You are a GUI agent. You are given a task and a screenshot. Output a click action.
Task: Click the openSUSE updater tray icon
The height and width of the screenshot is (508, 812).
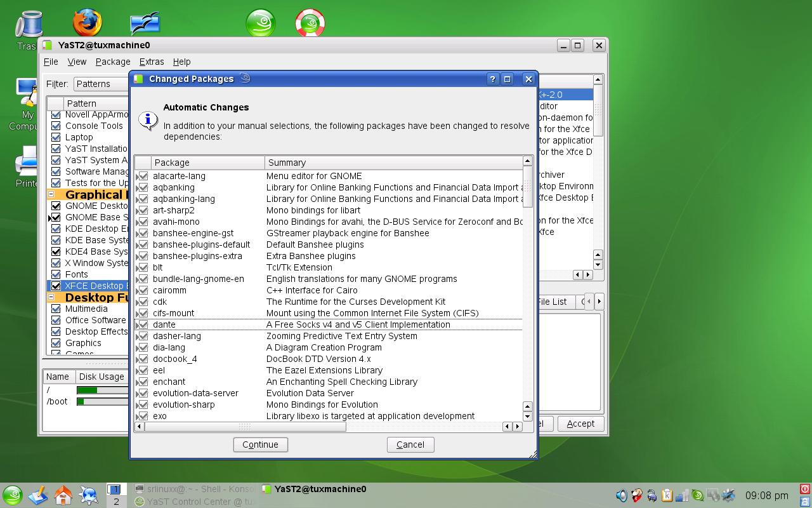pyautogui.click(x=697, y=495)
